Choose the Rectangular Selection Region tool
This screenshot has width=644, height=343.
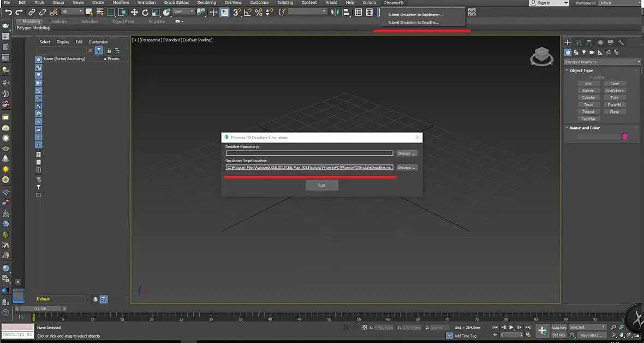click(x=111, y=13)
